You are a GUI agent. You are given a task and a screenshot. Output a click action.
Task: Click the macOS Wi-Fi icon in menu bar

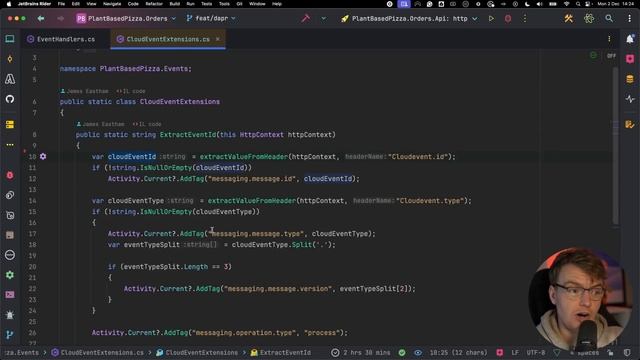tap(566, 4)
